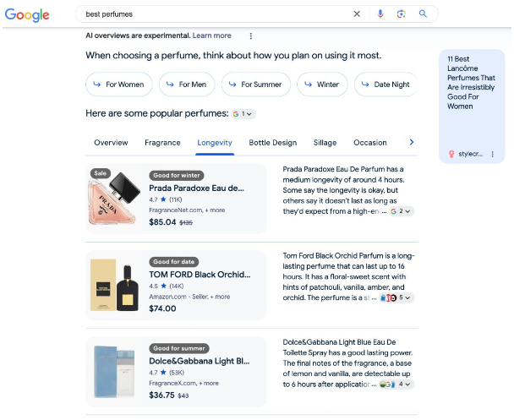The height and width of the screenshot is (420, 514).
Task: Open TOM FORD Black Orchid product title
Action: click(x=200, y=275)
